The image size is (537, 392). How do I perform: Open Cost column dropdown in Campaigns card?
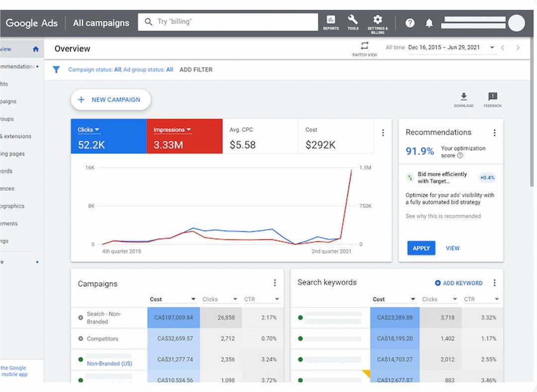click(x=193, y=299)
